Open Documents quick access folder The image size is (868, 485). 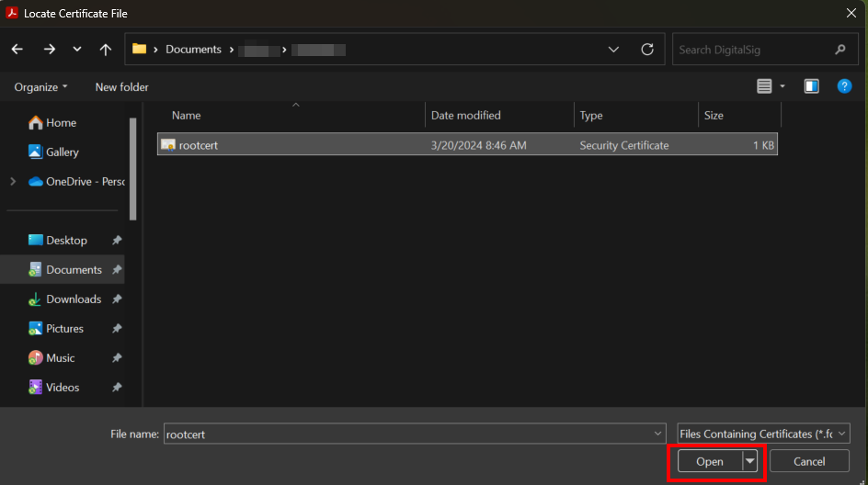coord(64,270)
